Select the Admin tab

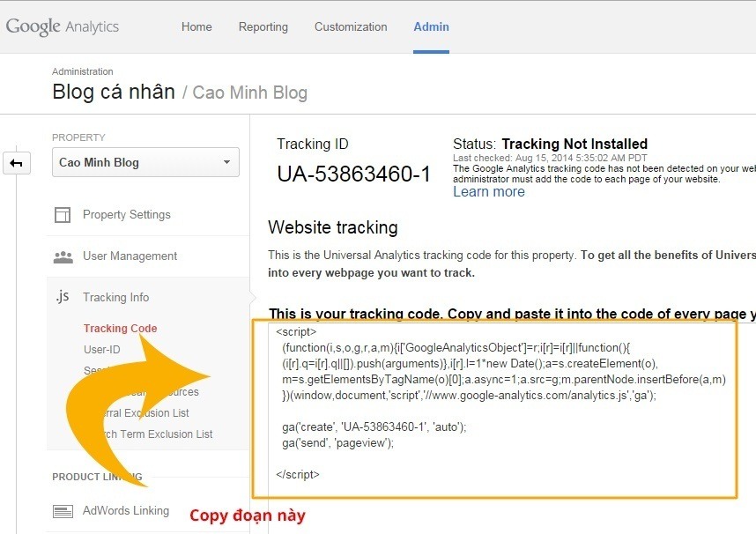(431, 27)
